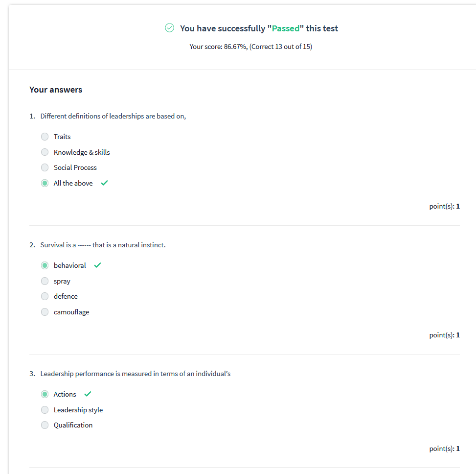Select the "behavioral" radio button
This screenshot has width=476, height=474.
[x=45, y=265]
